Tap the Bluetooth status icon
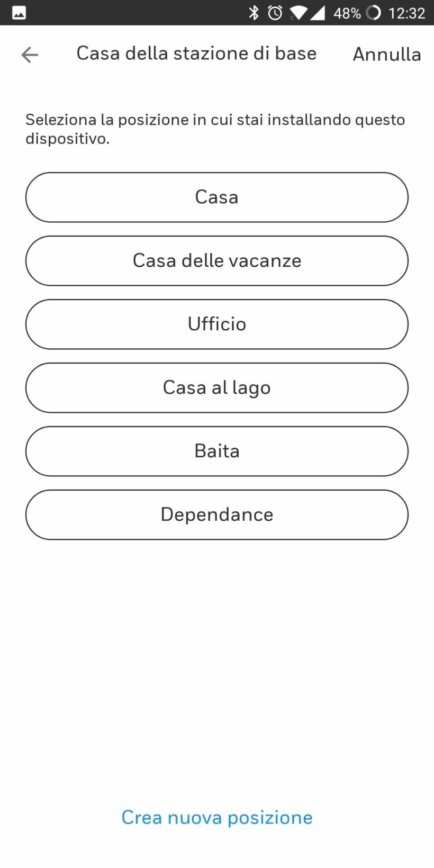 tap(254, 13)
